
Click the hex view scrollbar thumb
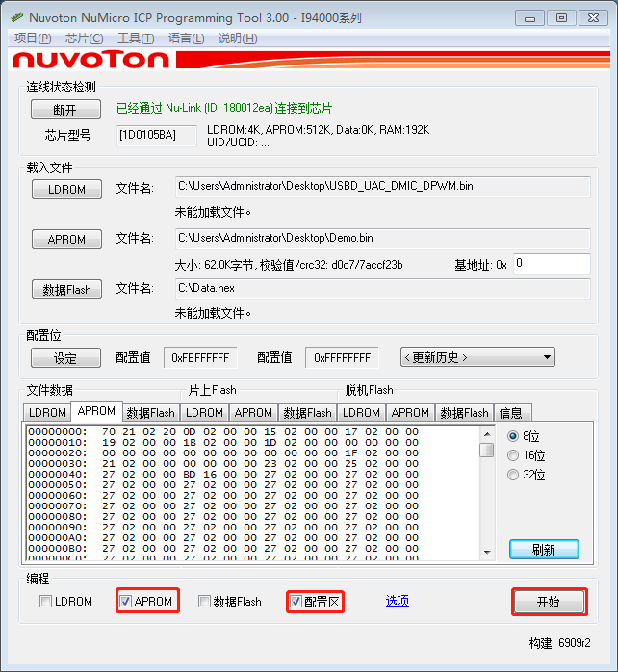(487, 450)
